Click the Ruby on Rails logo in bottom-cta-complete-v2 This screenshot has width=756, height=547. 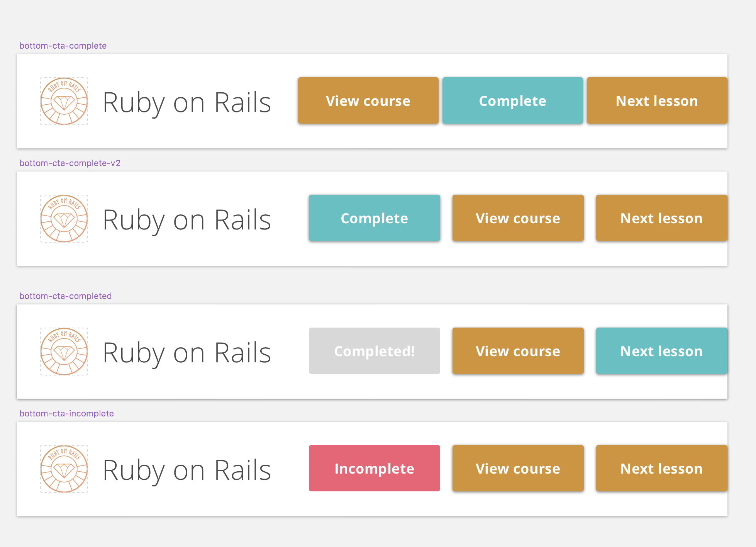click(x=64, y=219)
